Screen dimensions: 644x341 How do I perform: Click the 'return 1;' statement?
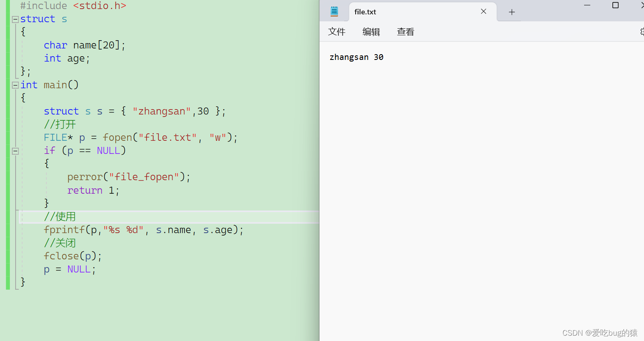point(93,190)
